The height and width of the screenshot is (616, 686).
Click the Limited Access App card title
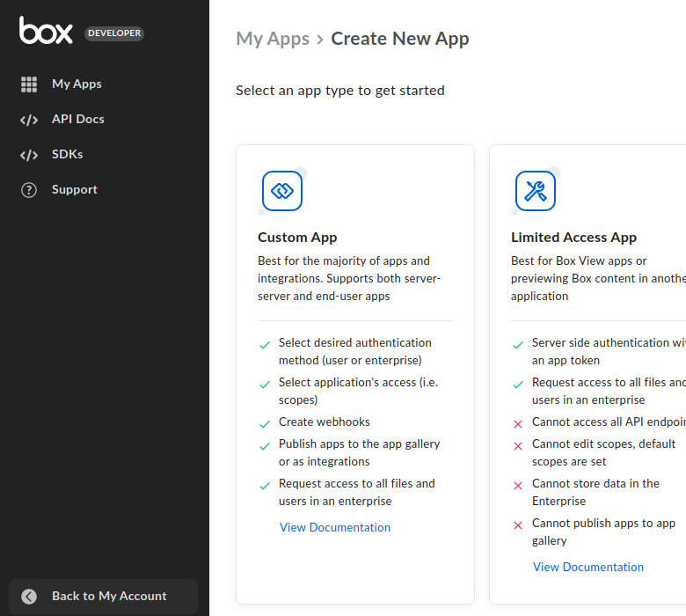click(573, 238)
